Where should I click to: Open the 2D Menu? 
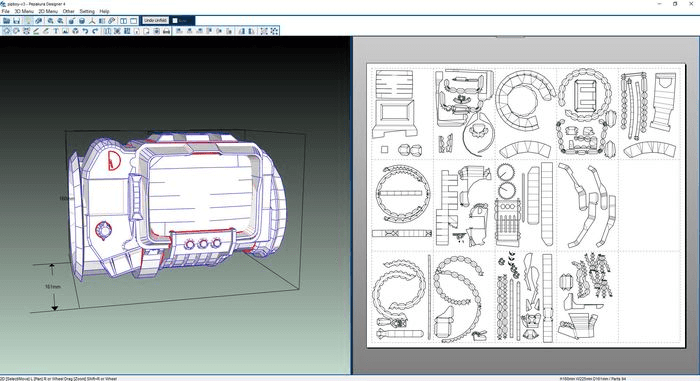47,11
